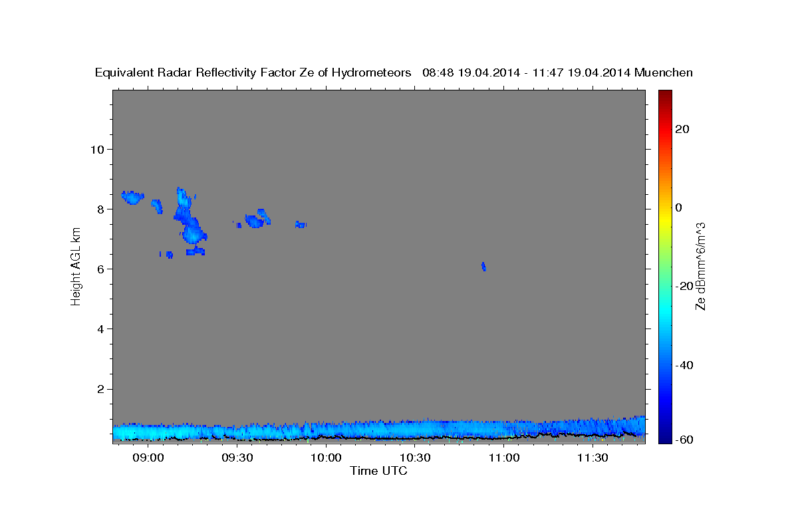Click the height tick label 4

(100, 329)
